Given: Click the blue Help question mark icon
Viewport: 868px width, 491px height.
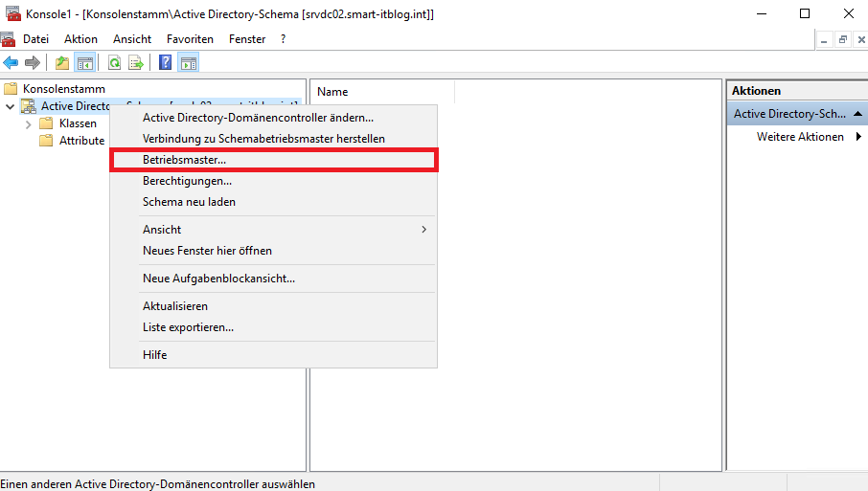Looking at the screenshot, I should coord(165,63).
